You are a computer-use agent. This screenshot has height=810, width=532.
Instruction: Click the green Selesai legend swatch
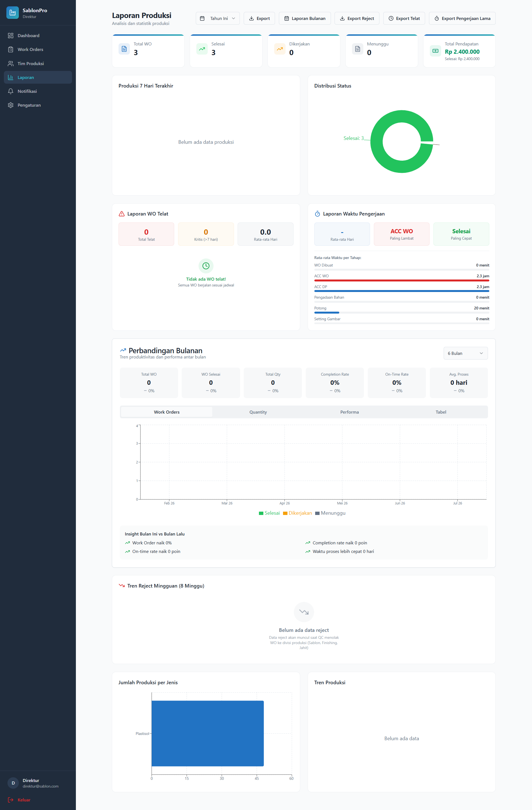(261, 513)
